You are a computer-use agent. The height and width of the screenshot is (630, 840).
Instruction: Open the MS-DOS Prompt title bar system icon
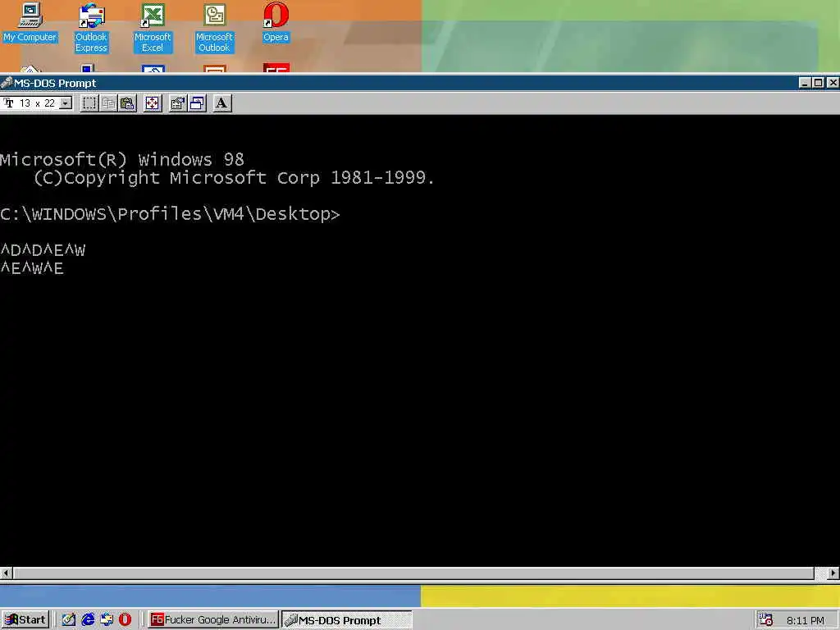7,83
